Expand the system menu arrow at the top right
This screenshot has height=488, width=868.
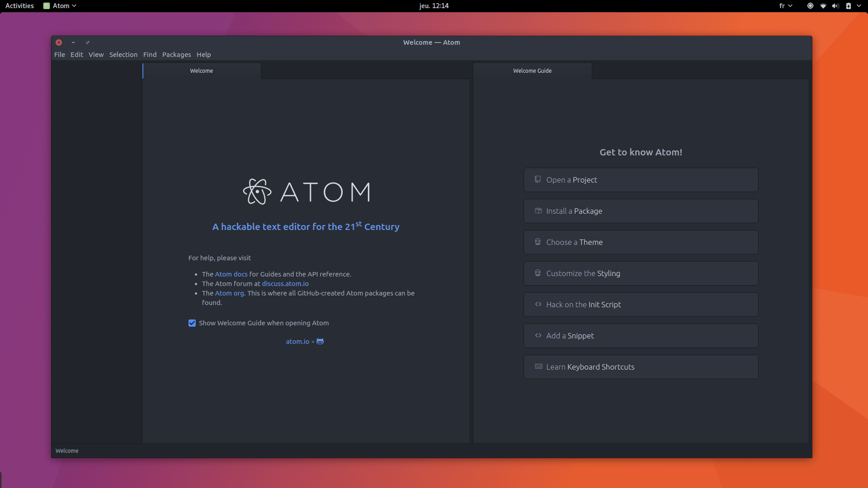859,6
